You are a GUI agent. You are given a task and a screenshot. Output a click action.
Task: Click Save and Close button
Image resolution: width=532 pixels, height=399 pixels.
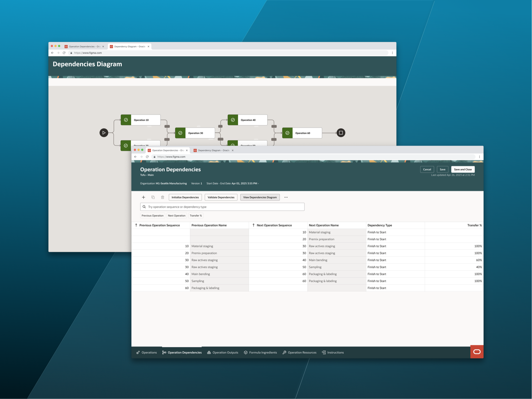tap(463, 169)
